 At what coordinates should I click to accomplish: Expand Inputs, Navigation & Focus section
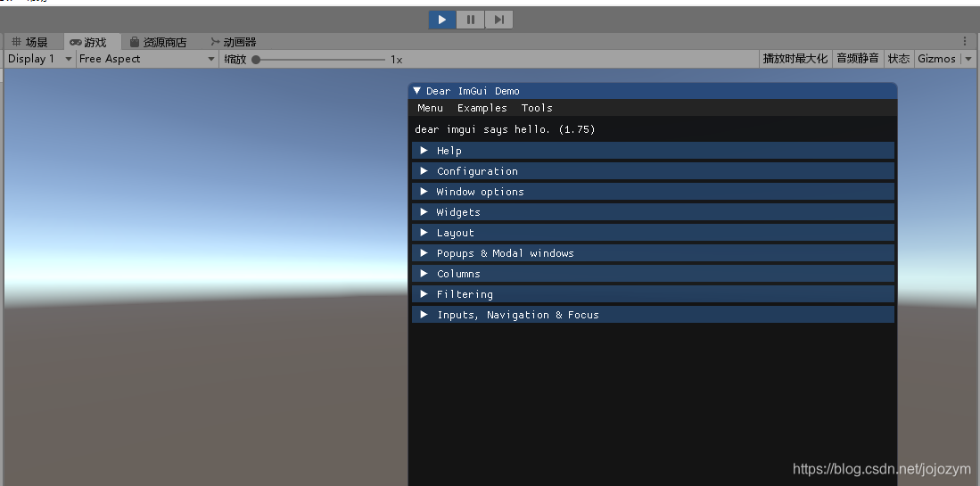(x=653, y=315)
